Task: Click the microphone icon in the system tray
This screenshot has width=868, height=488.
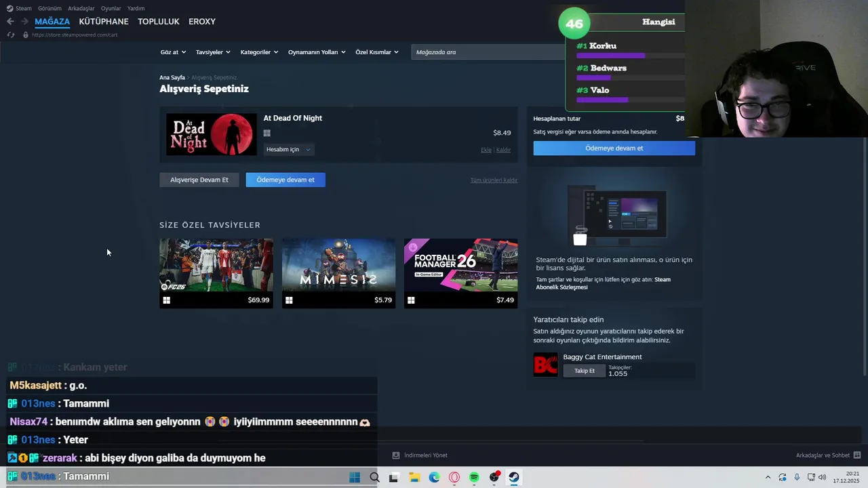Action: pyautogui.click(x=797, y=477)
